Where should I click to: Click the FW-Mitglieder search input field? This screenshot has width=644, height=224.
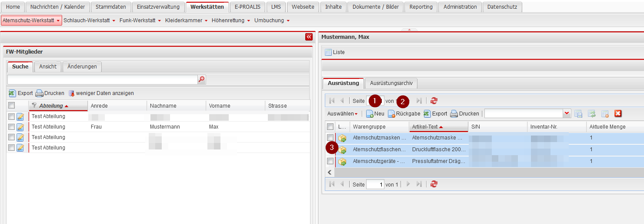click(102, 79)
